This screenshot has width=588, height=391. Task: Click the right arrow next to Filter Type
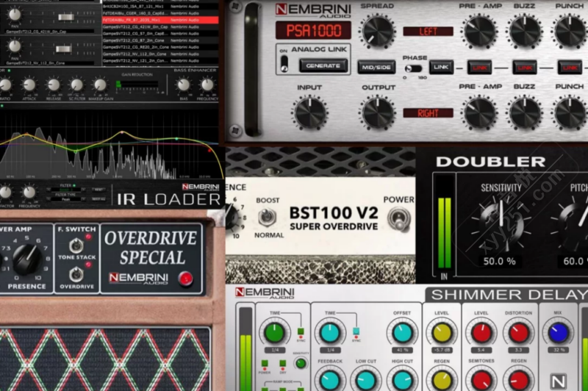point(84,200)
